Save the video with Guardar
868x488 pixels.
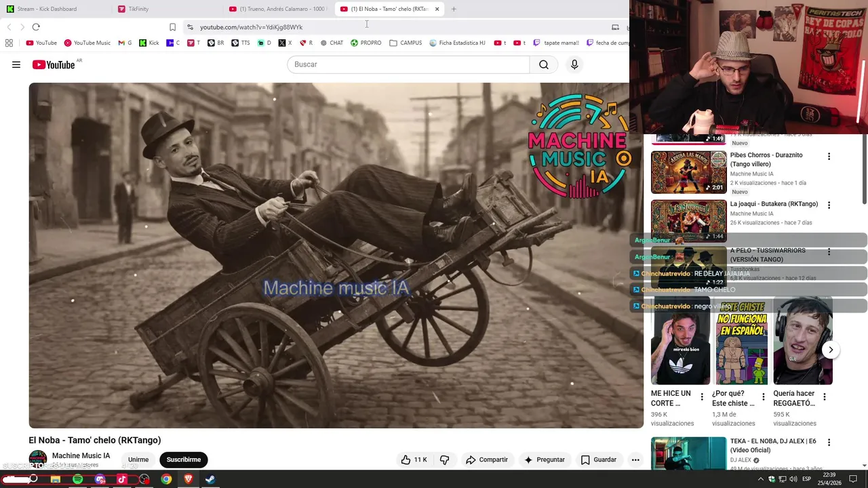pos(599,460)
